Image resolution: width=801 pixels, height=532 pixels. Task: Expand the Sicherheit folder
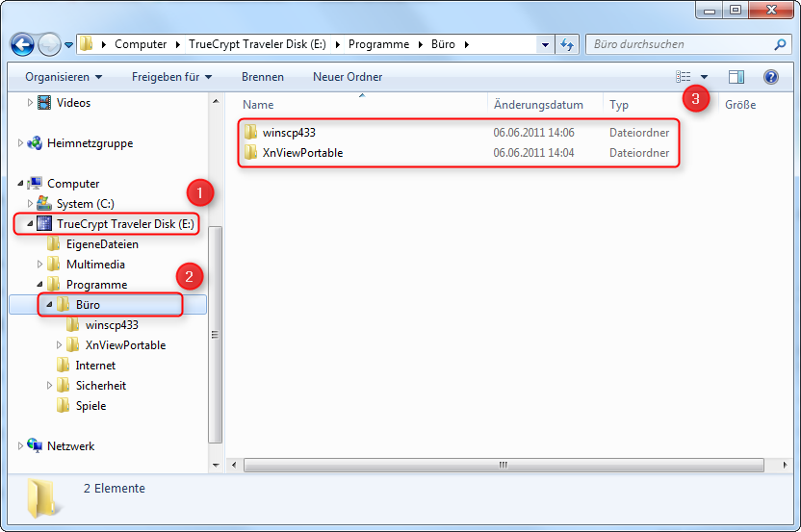pyautogui.click(x=49, y=386)
